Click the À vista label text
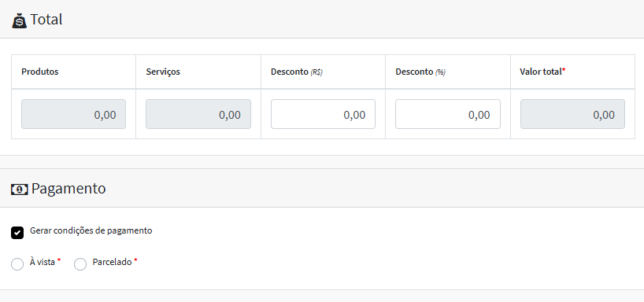 [43, 262]
